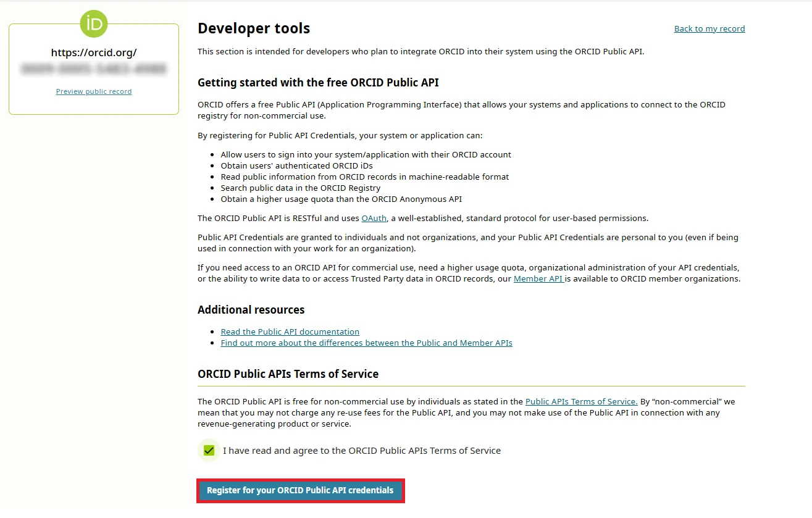Click the Getting started section heading
Screen dimensions: 812x518
pos(318,82)
